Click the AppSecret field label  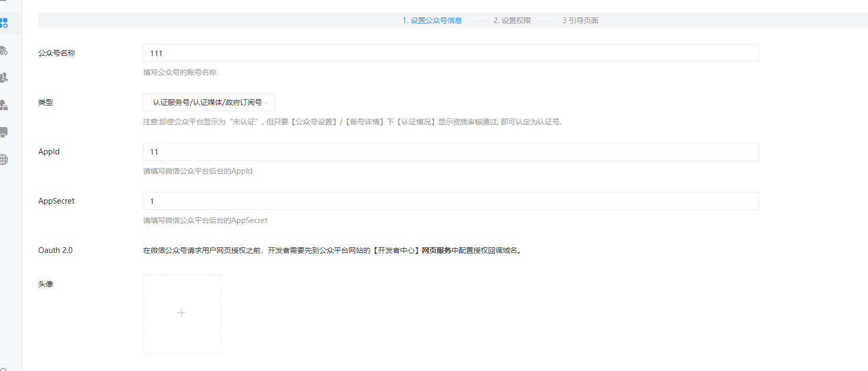(x=56, y=201)
